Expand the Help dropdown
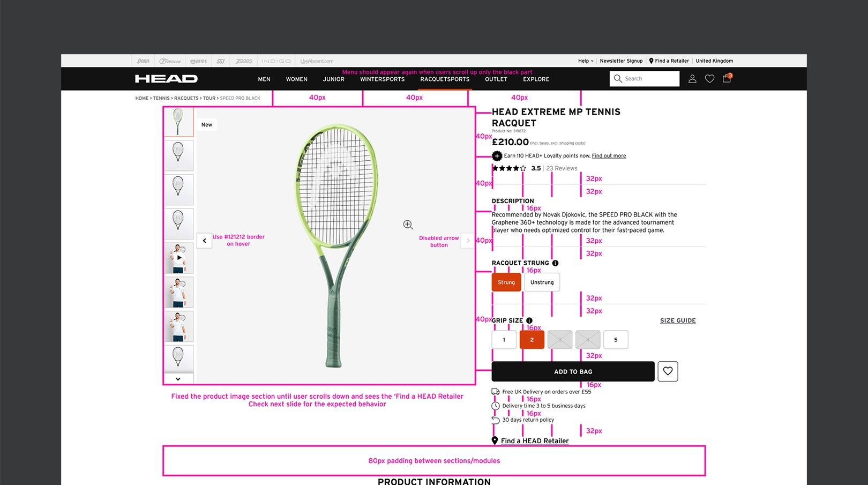Viewport: 868px width, 485px height. 586,61
